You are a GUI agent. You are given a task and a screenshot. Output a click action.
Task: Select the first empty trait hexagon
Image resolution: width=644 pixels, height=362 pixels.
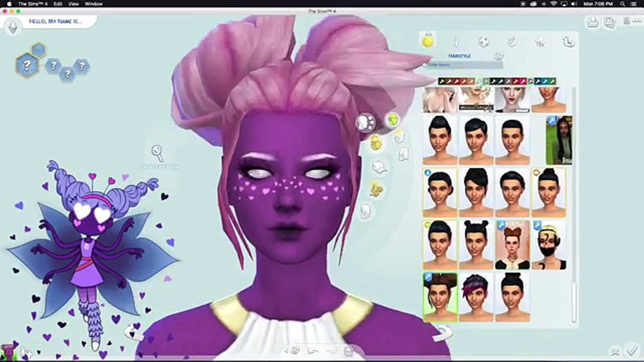(x=53, y=65)
